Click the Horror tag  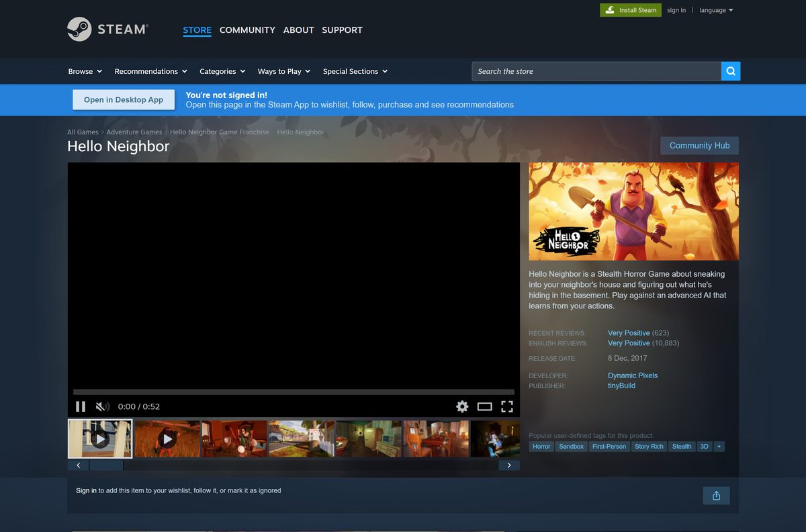(x=541, y=447)
